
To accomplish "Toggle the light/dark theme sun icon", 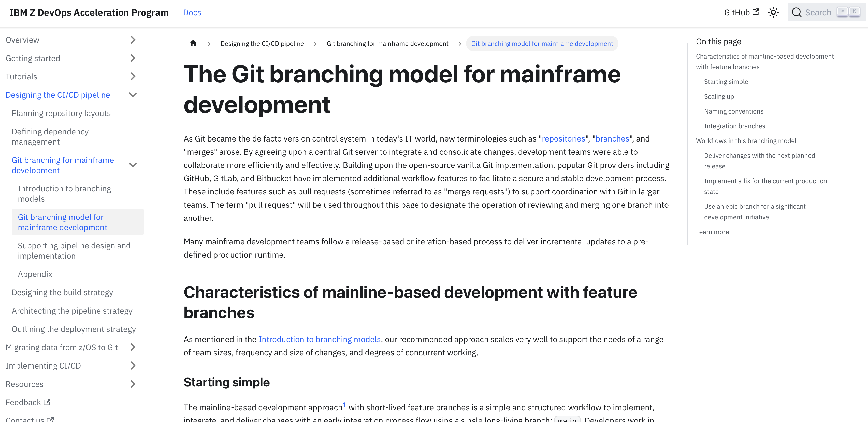I will point(773,12).
